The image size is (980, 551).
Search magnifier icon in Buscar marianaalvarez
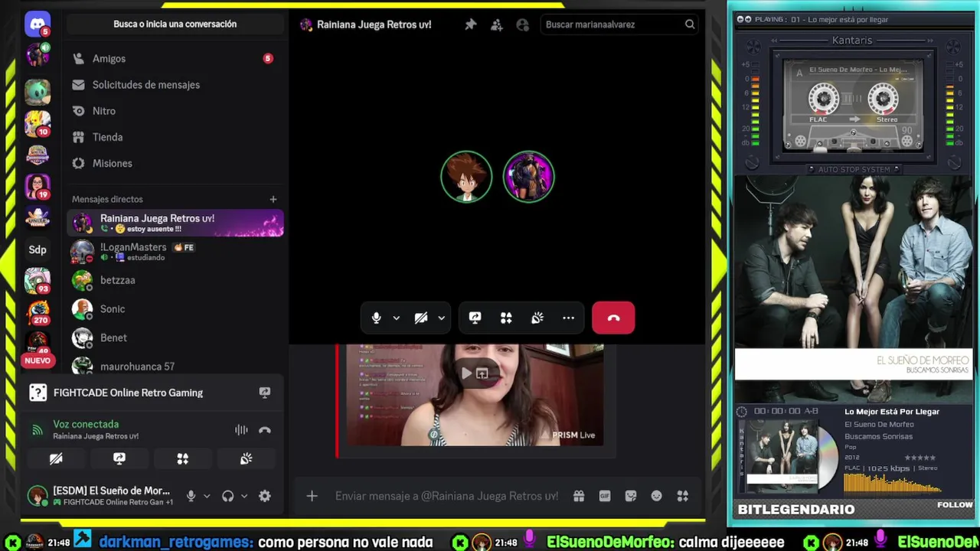[690, 24]
